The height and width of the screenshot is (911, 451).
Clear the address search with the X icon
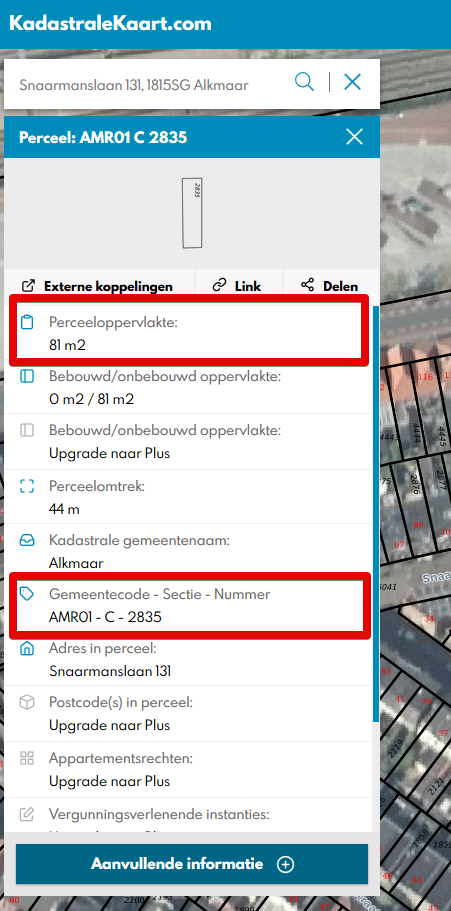352,82
